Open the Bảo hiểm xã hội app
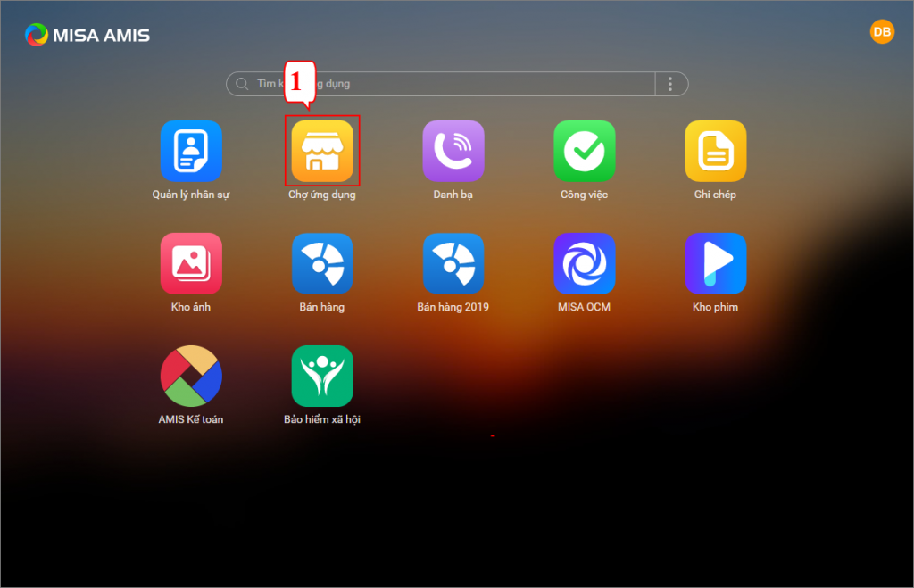The width and height of the screenshot is (914, 588). pyautogui.click(x=322, y=376)
